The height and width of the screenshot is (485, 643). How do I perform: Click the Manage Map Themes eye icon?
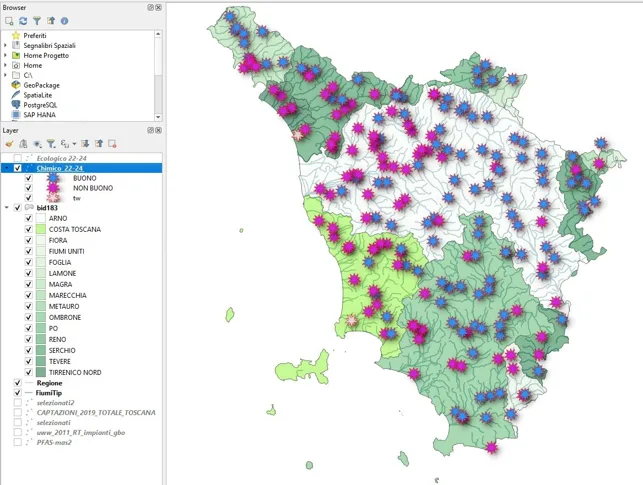[x=37, y=144]
